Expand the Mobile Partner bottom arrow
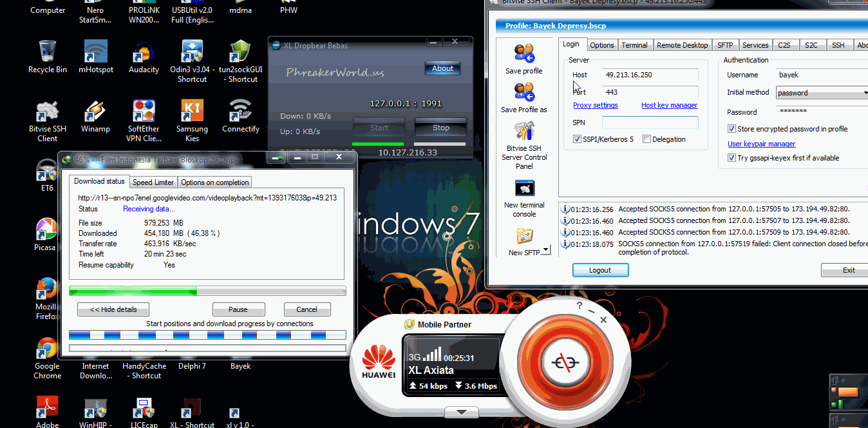The width and height of the screenshot is (868, 428). point(462,412)
